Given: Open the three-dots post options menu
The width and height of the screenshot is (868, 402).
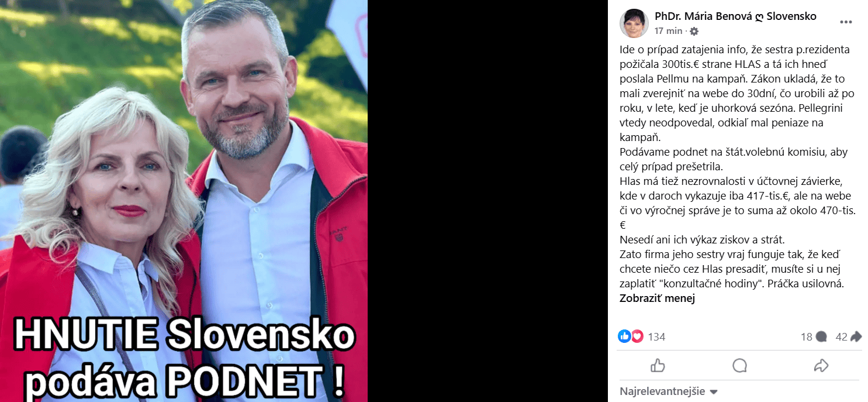Looking at the screenshot, I should pyautogui.click(x=846, y=22).
